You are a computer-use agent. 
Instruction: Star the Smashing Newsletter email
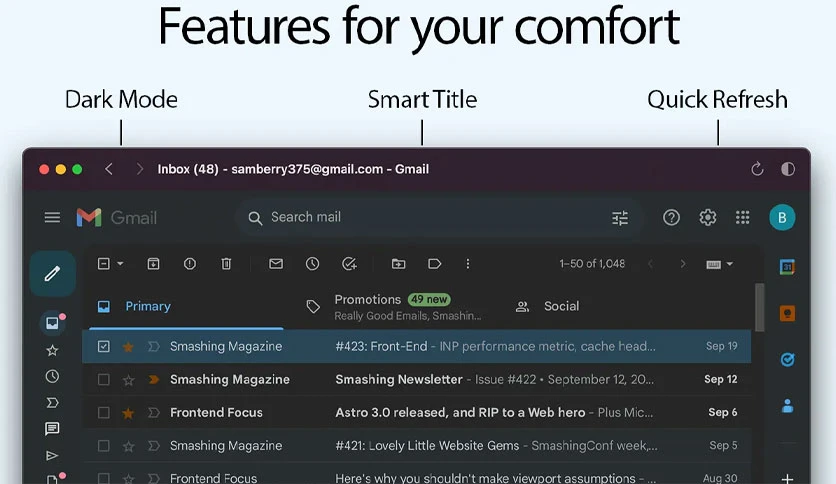[128, 380]
